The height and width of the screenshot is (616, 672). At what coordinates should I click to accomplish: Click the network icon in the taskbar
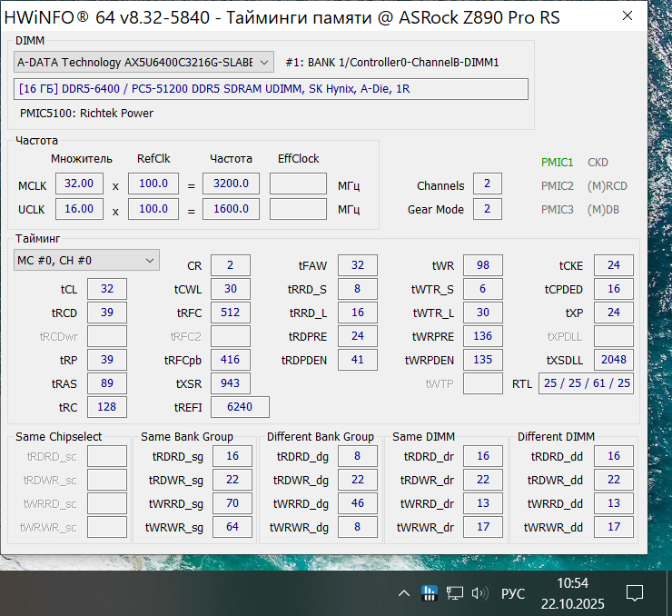455,593
